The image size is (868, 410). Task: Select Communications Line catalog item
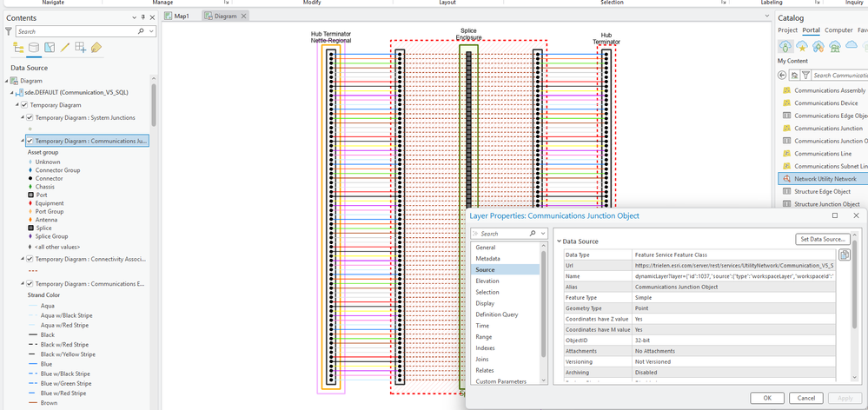(823, 153)
